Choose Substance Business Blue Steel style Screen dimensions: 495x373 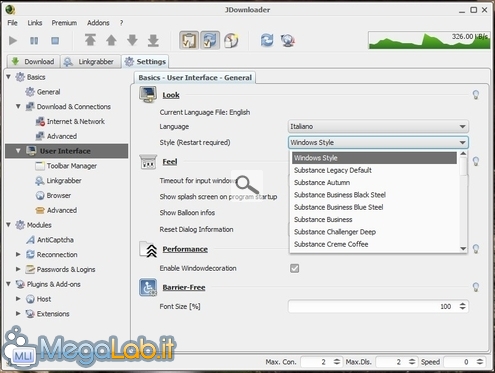374,207
